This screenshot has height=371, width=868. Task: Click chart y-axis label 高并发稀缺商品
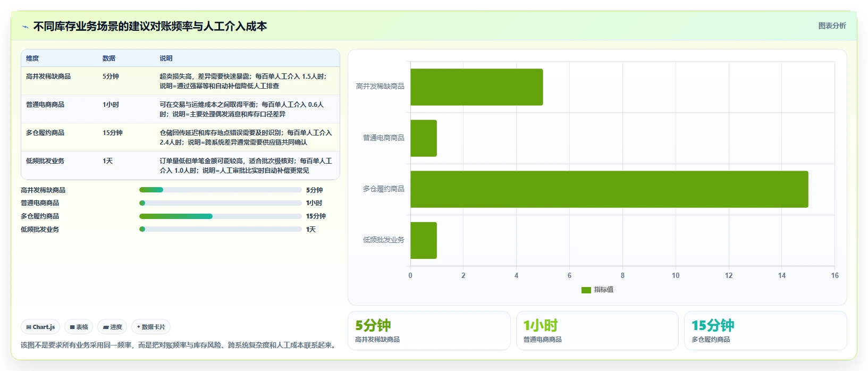click(x=380, y=86)
